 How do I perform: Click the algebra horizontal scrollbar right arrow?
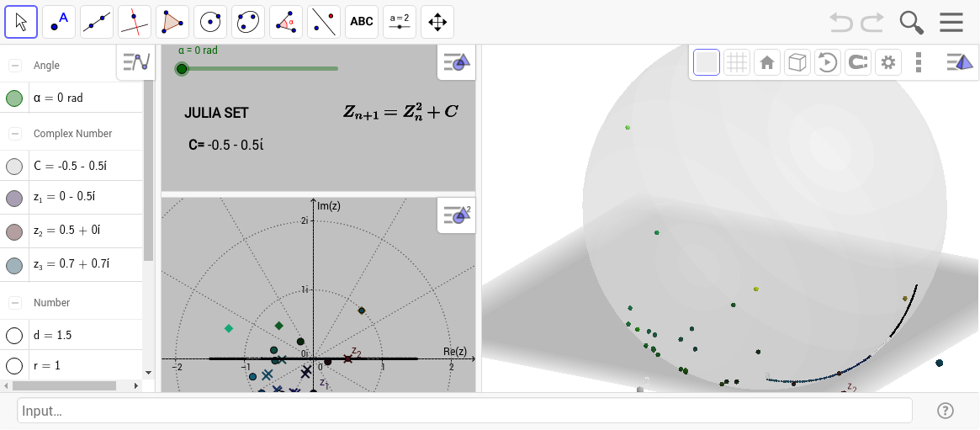pyautogui.click(x=137, y=385)
